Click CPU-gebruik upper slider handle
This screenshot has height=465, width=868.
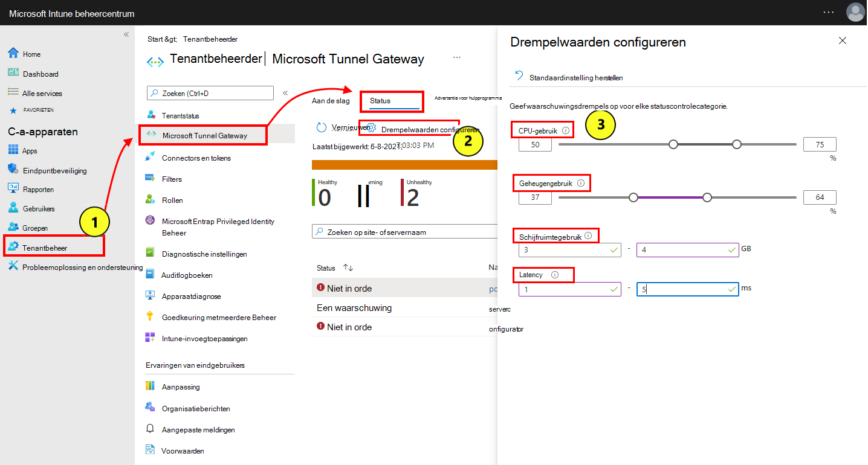[x=736, y=144]
